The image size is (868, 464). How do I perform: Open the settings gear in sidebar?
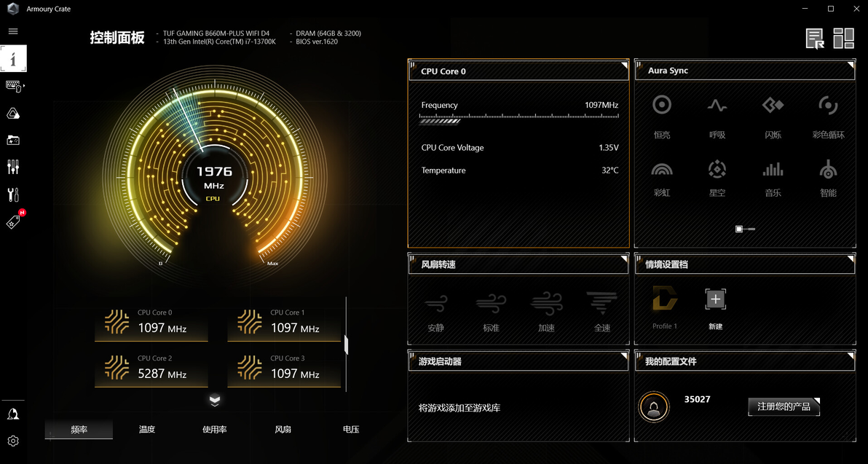[13, 441]
